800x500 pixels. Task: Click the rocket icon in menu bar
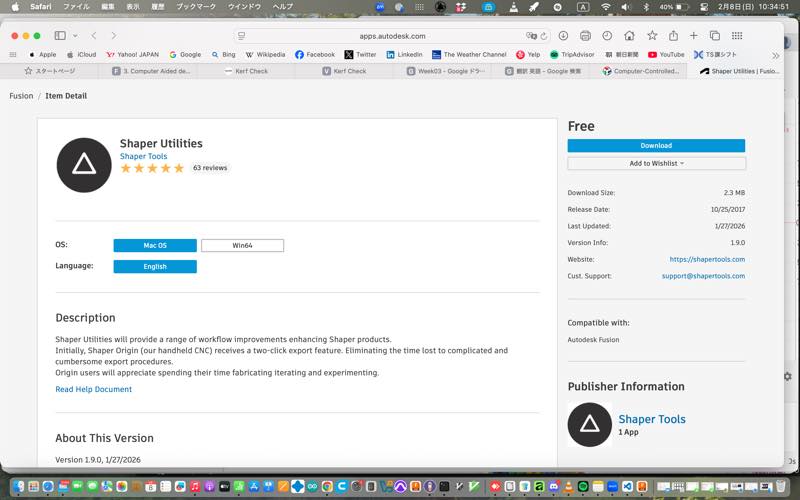point(534,7)
